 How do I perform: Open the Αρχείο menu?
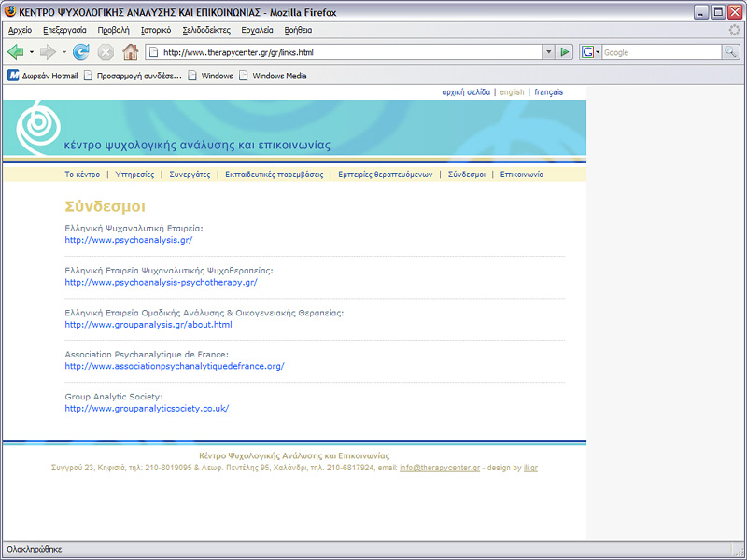pyautogui.click(x=20, y=30)
